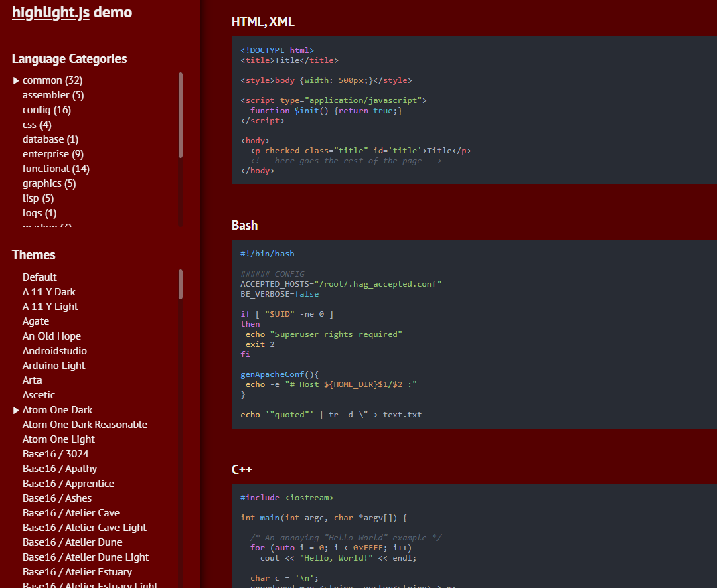The height and width of the screenshot is (588, 717).
Task: Select the Atom One Dark Reasonable theme
Action: pos(85,425)
